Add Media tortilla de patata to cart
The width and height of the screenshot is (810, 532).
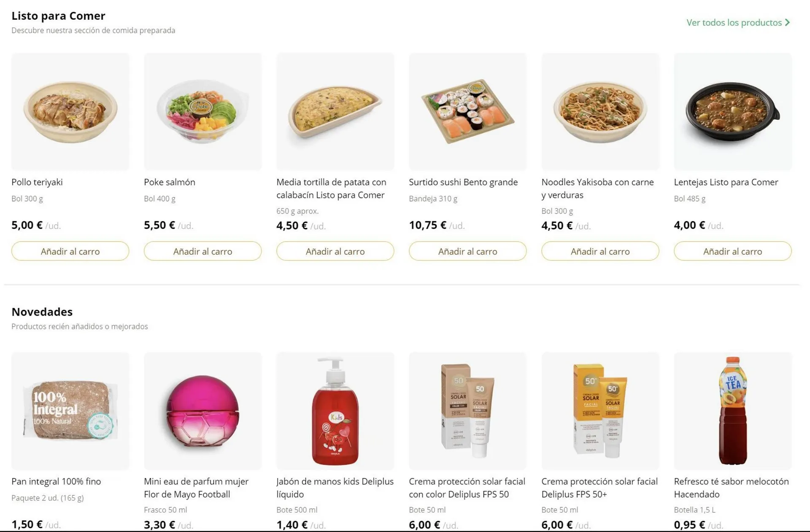click(x=335, y=251)
